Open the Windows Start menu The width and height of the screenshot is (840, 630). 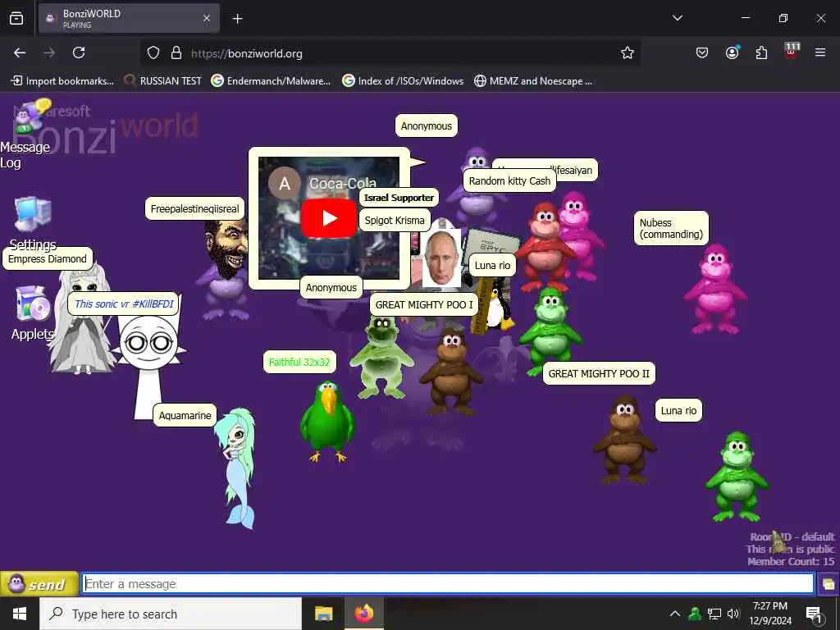[x=20, y=614]
